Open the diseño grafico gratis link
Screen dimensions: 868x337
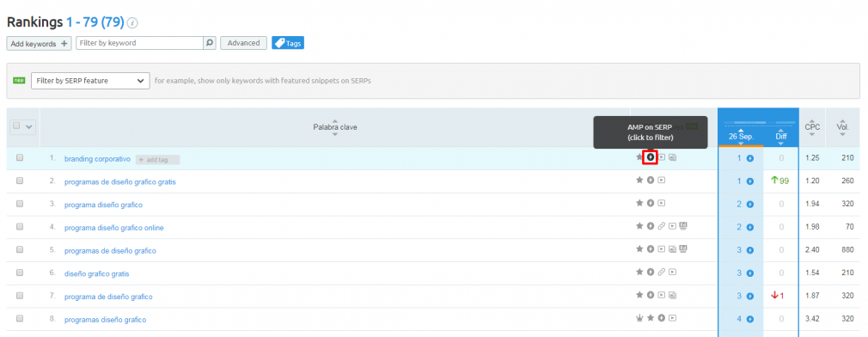click(x=97, y=274)
